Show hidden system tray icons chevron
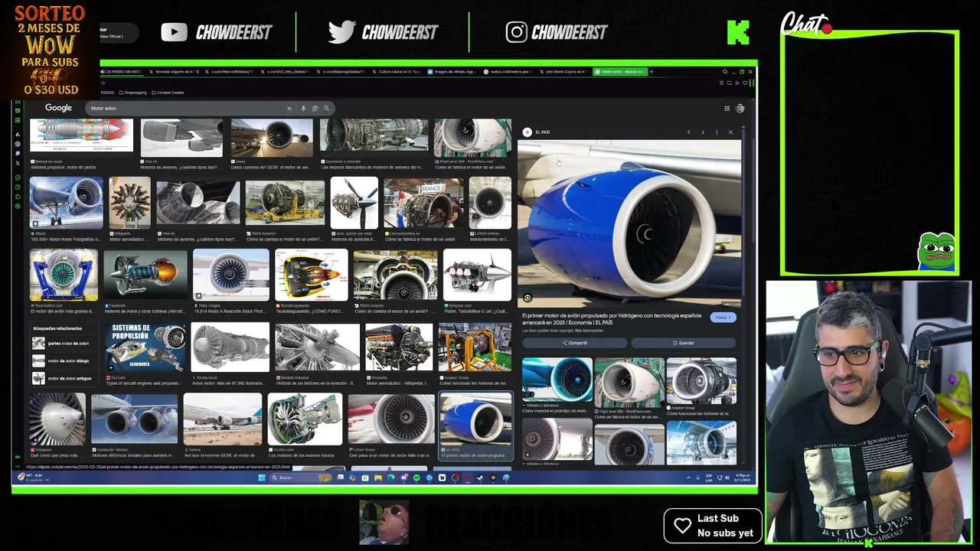The image size is (980, 551). coord(688,478)
